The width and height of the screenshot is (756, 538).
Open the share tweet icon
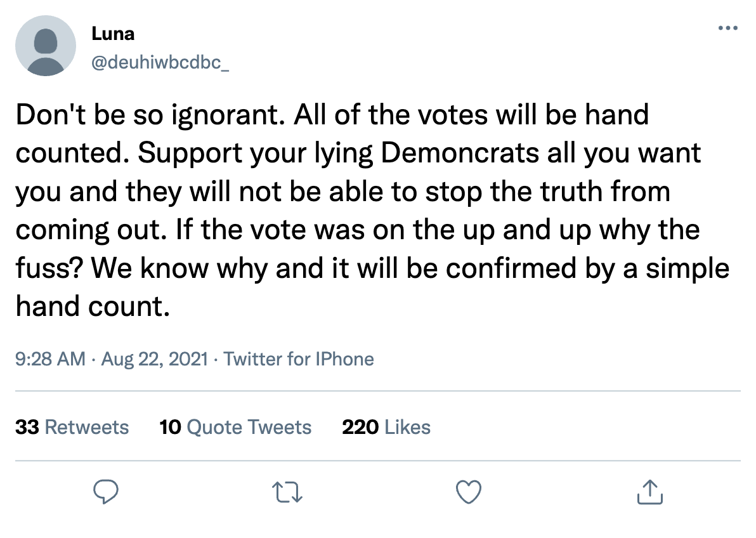649,492
